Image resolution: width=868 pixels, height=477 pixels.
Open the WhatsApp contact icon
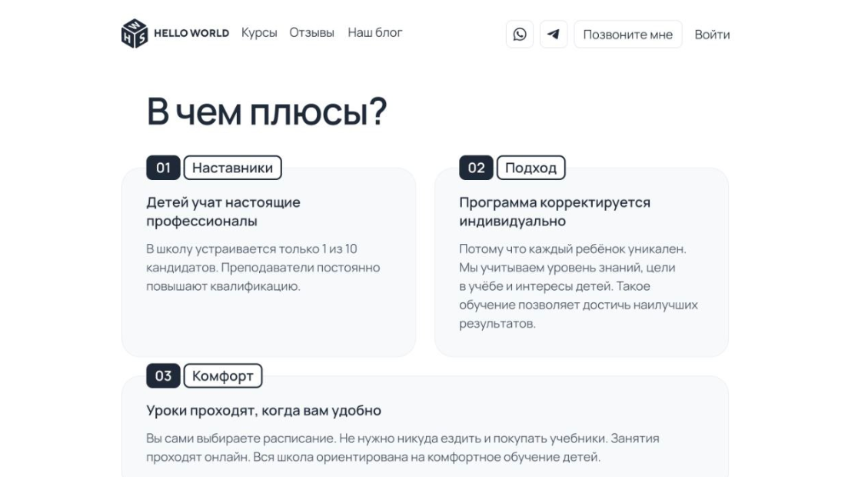tap(520, 35)
